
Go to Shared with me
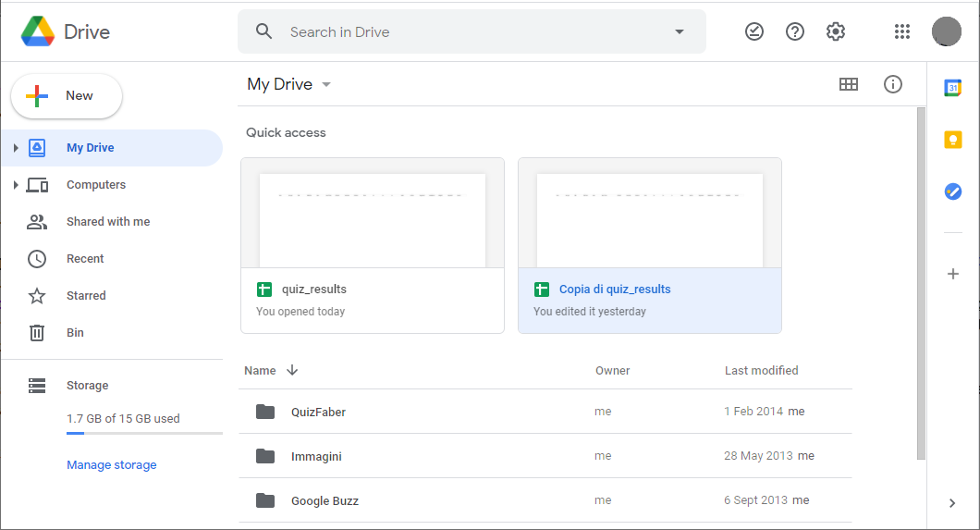[x=107, y=222]
